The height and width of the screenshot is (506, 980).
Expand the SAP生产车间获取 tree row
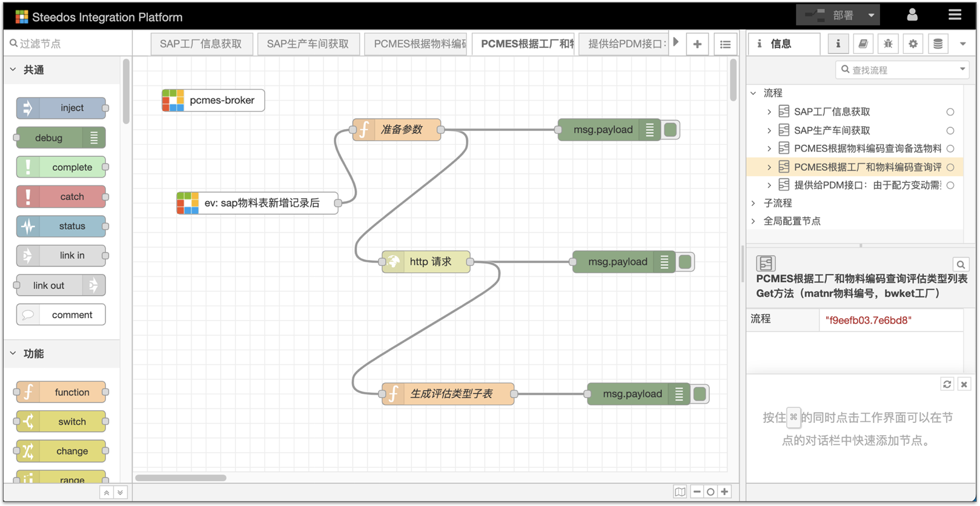pyautogui.click(x=769, y=130)
